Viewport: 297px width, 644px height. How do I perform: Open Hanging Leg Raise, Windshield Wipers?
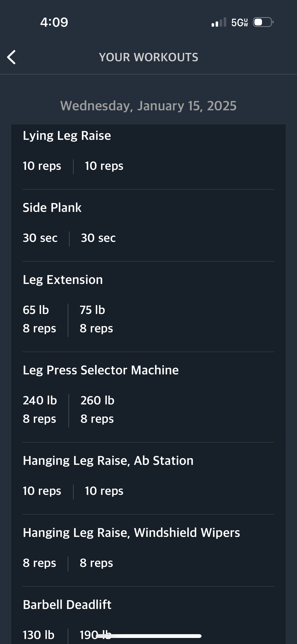pos(131,533)
